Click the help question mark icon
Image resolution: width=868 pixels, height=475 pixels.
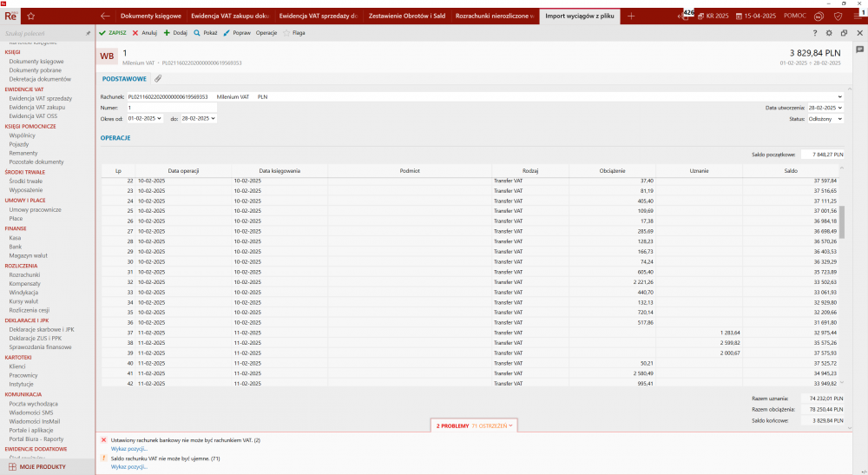pyautogui.click(x=815, y=33)
